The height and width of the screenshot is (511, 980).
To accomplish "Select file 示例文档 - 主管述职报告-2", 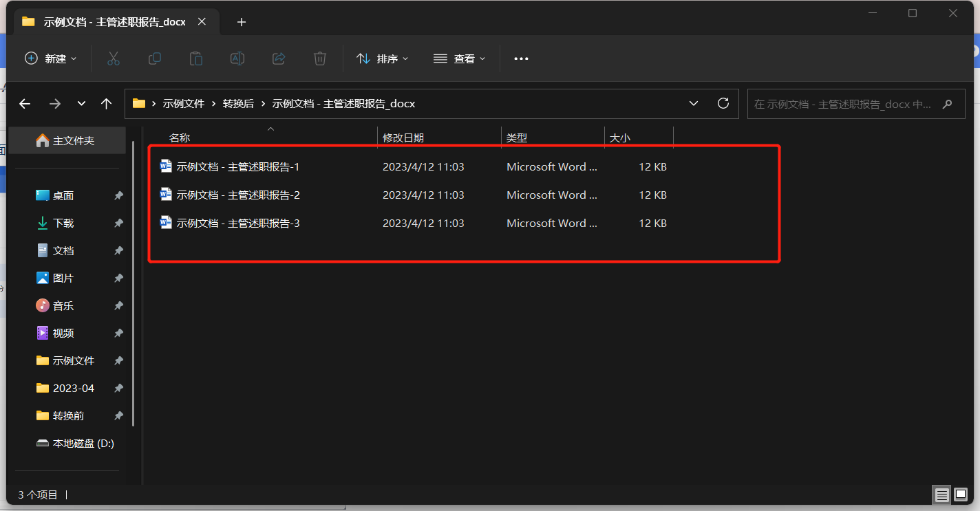I will coord(238,195).
